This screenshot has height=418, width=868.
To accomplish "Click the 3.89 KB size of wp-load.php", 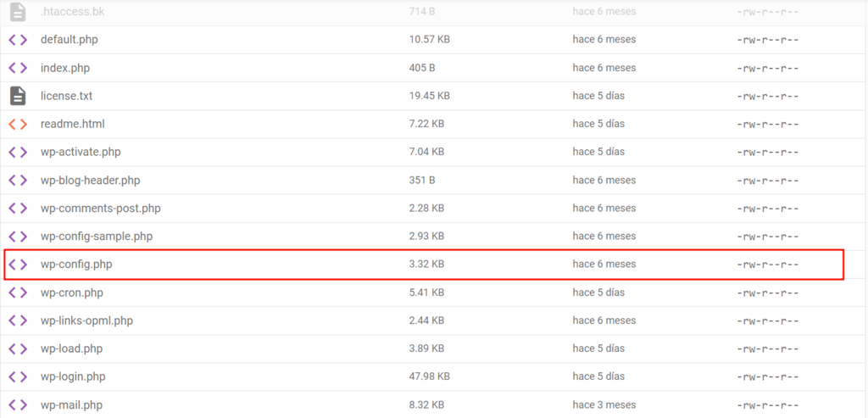I will coord(426,348).
